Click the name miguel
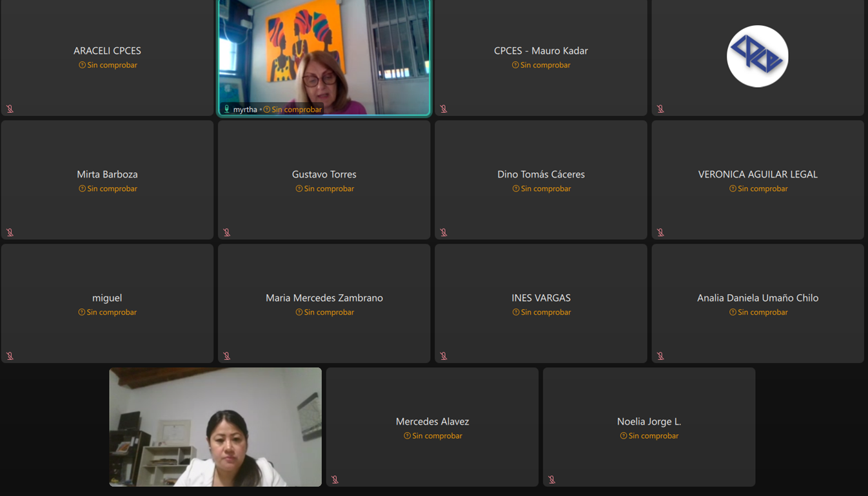 pyautogui.click(x=107, y=298)
